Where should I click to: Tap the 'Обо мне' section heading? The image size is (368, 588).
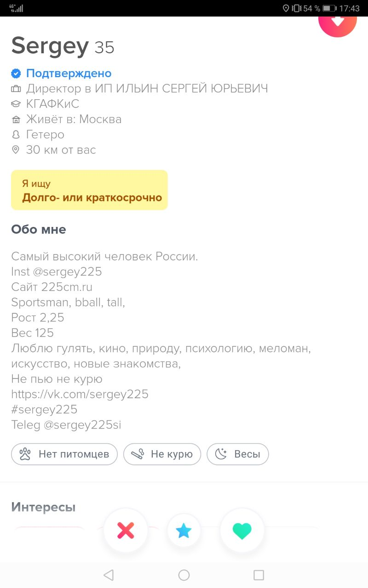(x=39, y=230)
